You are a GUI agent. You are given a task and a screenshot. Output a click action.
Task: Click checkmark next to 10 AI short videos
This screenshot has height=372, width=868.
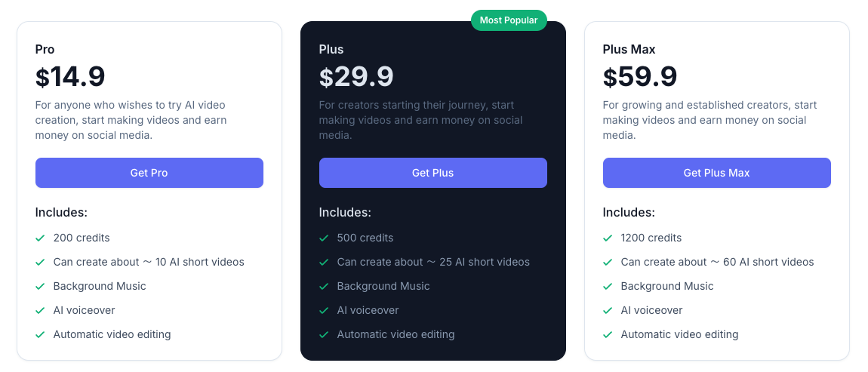[41, 262]
